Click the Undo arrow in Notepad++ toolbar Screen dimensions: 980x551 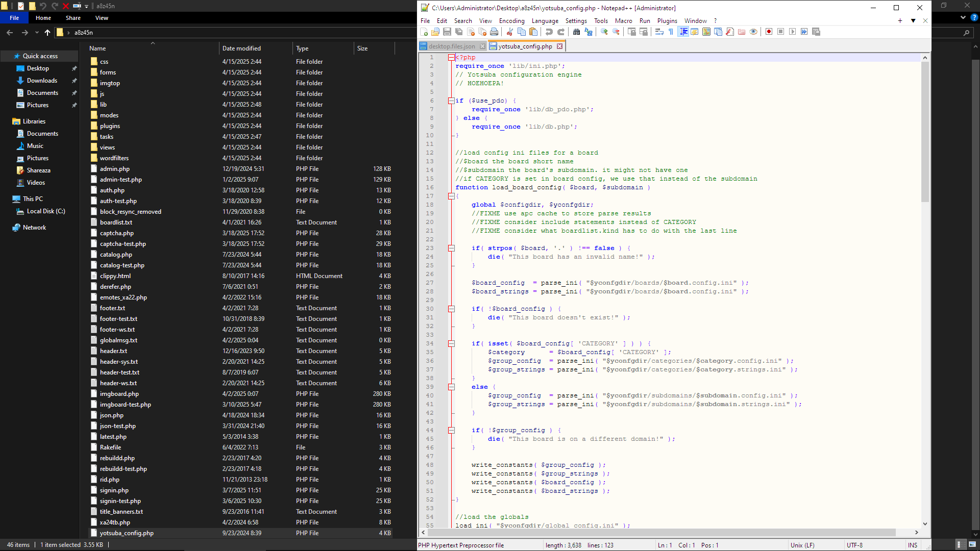point(549,32)
